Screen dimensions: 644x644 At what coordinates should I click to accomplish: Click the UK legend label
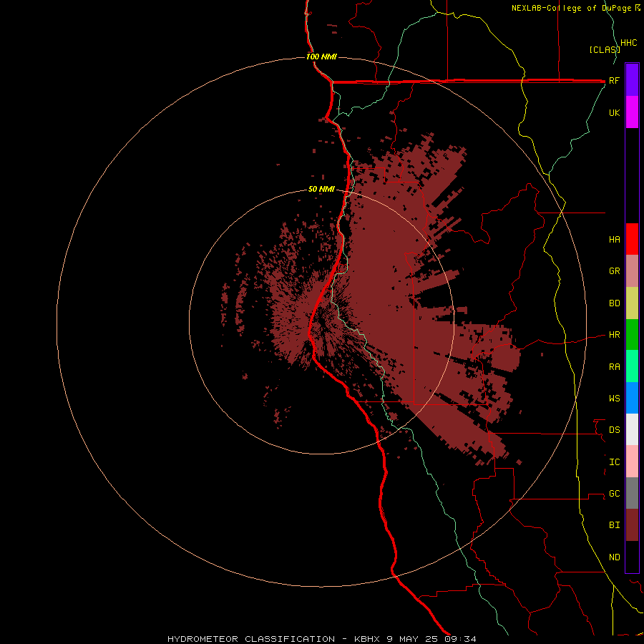[x=614, y=112]
